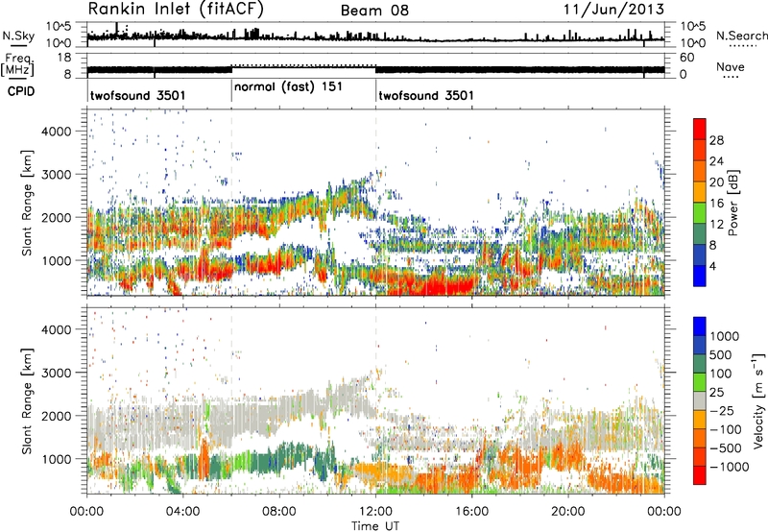The image size is (768, 532).
Task: Click the 'Velocity [m s-1]' color bar label
Action: click(758, 400)
